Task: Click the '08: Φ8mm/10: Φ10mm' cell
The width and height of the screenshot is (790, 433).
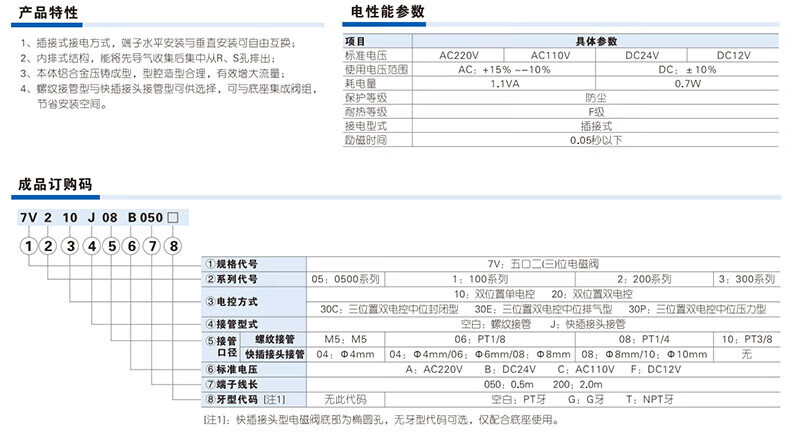Action: click(x=644, y=354)
